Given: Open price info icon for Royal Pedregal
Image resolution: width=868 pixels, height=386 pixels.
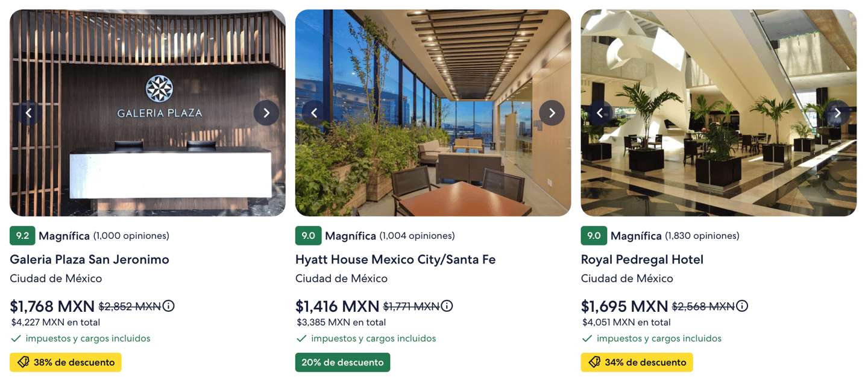Looking at the screenshot, I should coord(742,306).
